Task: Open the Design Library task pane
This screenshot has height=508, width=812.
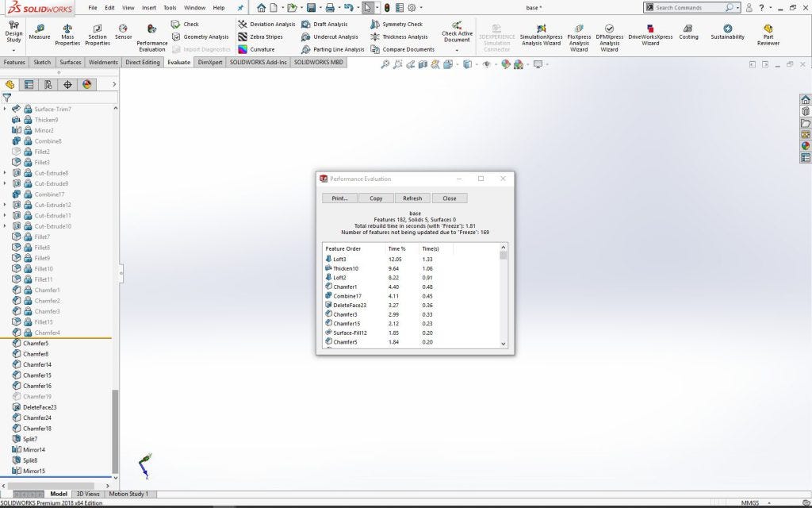Action: coord(806,111)
